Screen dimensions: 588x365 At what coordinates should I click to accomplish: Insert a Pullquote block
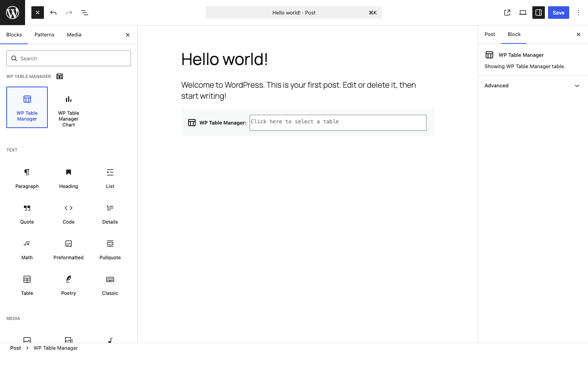tap(110, 249)
